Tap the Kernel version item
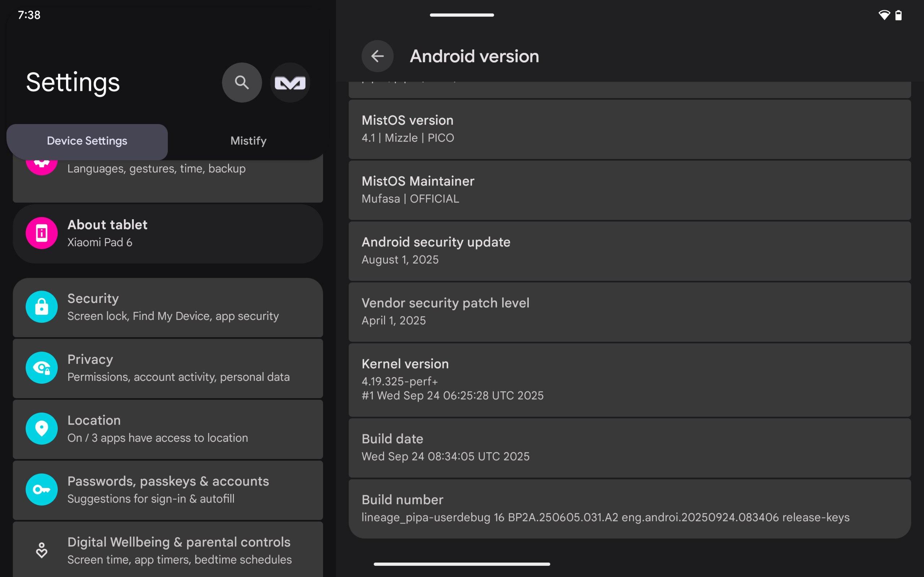Screen dimensions: 924x577 (629, 379)
